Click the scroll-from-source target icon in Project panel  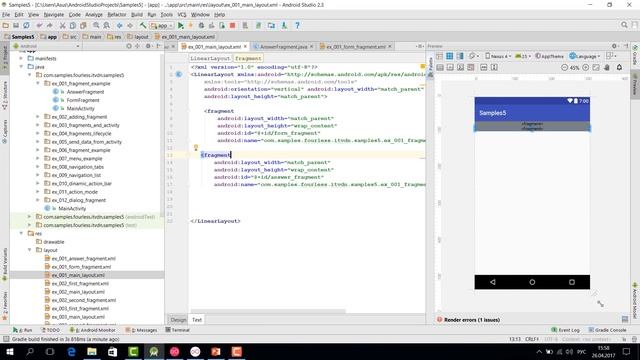tap(129, 46)
